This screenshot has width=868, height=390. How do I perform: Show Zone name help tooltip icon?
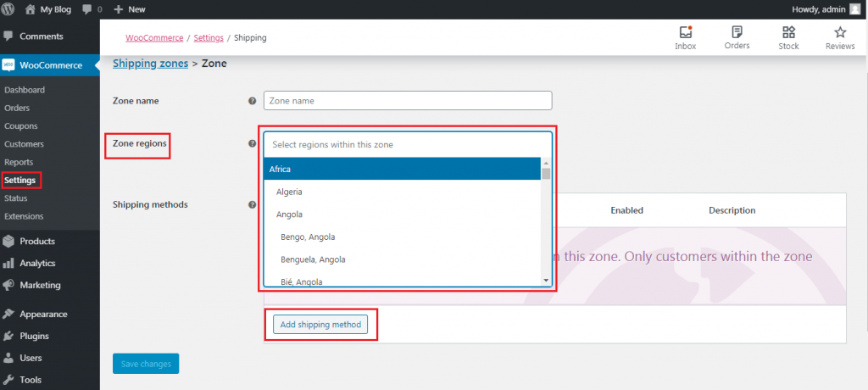click(253, 101)
